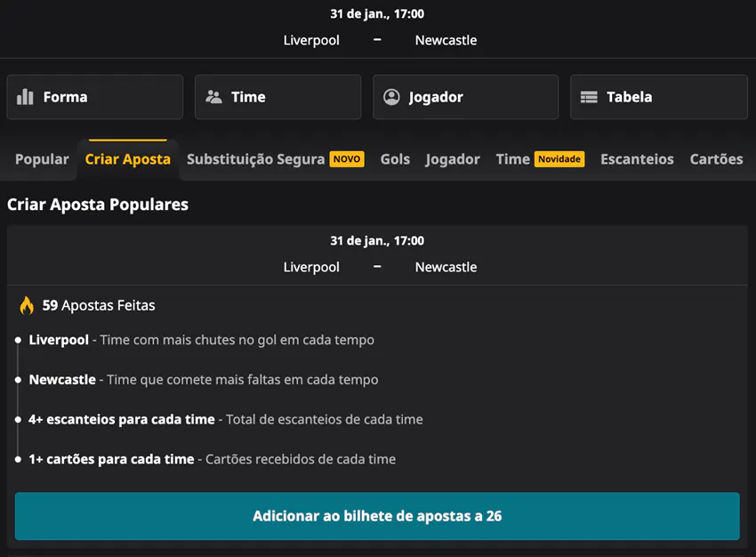Click the Novidade badge next to Time
Viewport: 756px width, 557px height.
tap(559, 159)
